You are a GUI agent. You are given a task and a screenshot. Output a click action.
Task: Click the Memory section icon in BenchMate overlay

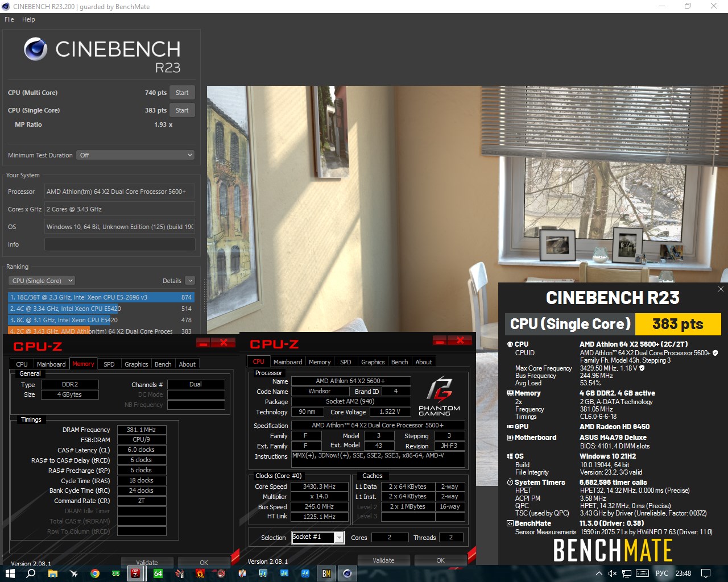(510, 393)
